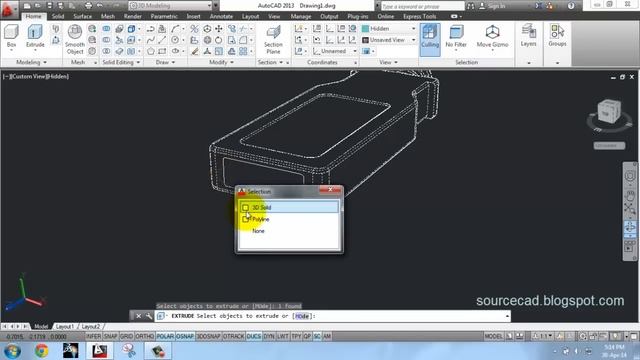Screen dimensions: 640x360
Task: Click the MOde option in command line
Action: (302, 316)
